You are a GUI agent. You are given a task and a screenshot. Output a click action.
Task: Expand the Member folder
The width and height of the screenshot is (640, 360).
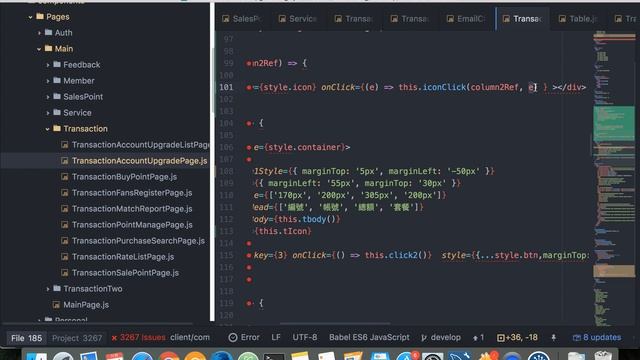[x=48, y=81]
